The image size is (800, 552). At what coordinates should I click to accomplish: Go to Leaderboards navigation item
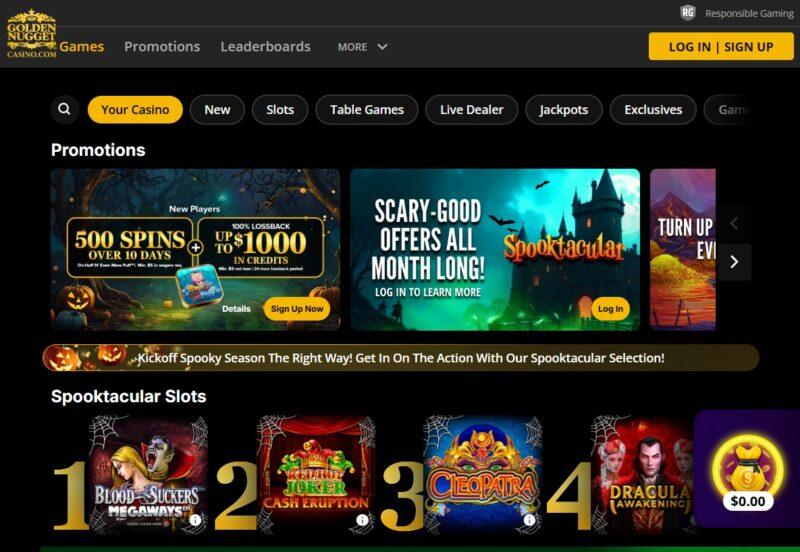coord(265,46)
